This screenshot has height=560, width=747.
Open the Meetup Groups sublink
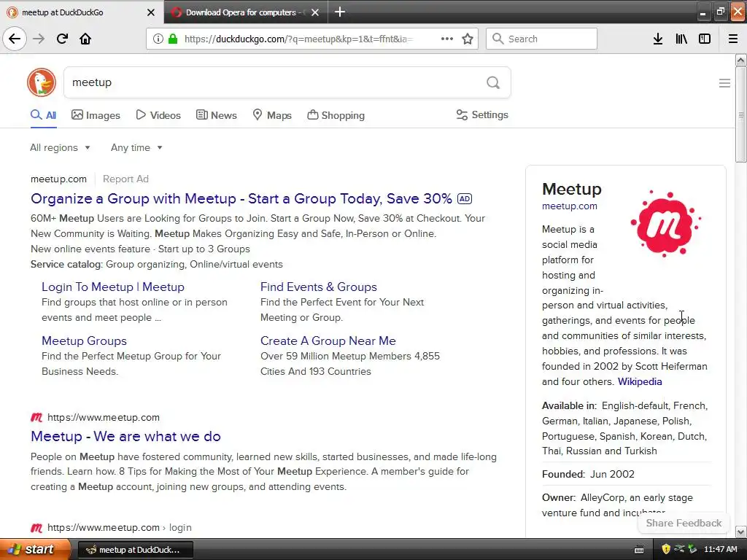click(x=85, y=341)
